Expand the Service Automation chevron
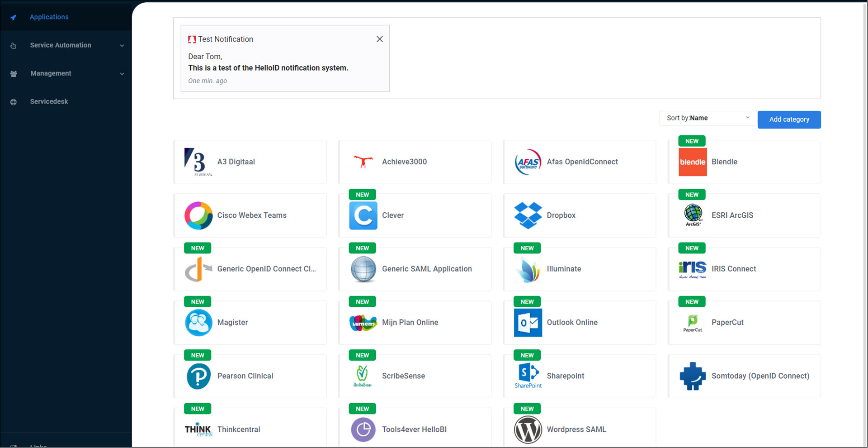The height and width of the screenshot is (448, 868). [x=122, y=46]
